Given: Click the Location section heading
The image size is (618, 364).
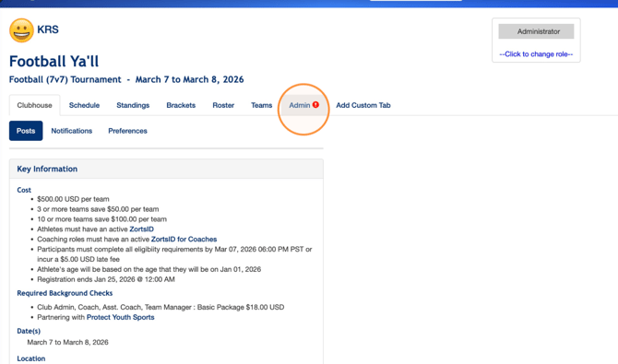Looking at the screenshot, I should 31,358.
